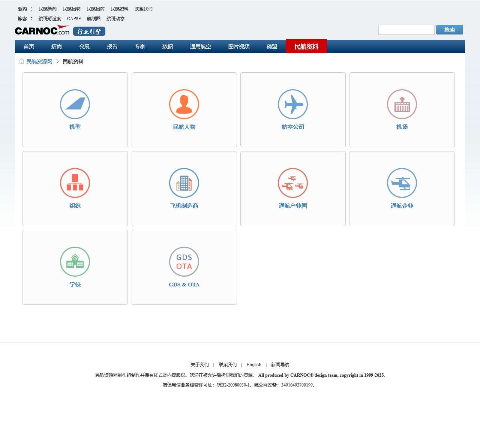
Task: Click the CAPSE link in top bar
Action: point(74,19)
